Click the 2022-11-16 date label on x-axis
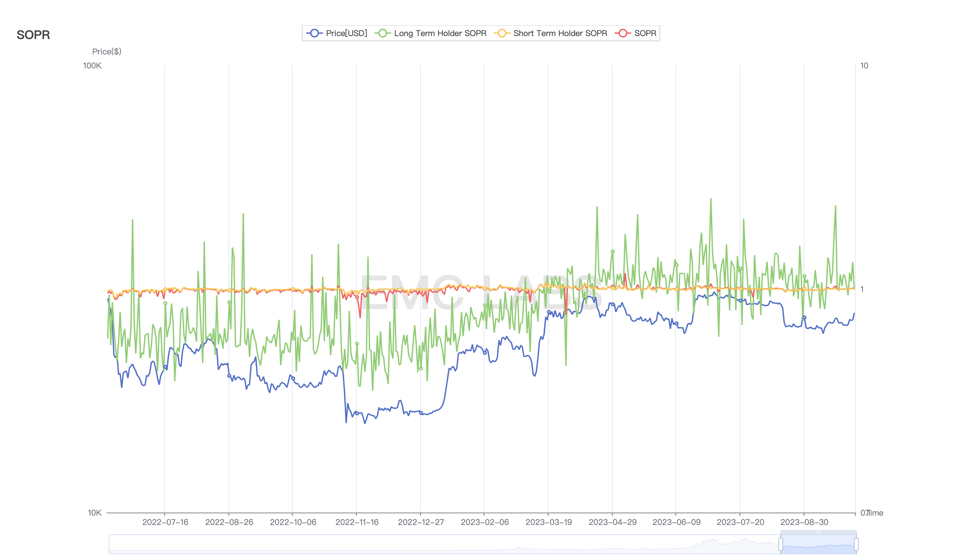The image size is (962, 560). [356, 522]
